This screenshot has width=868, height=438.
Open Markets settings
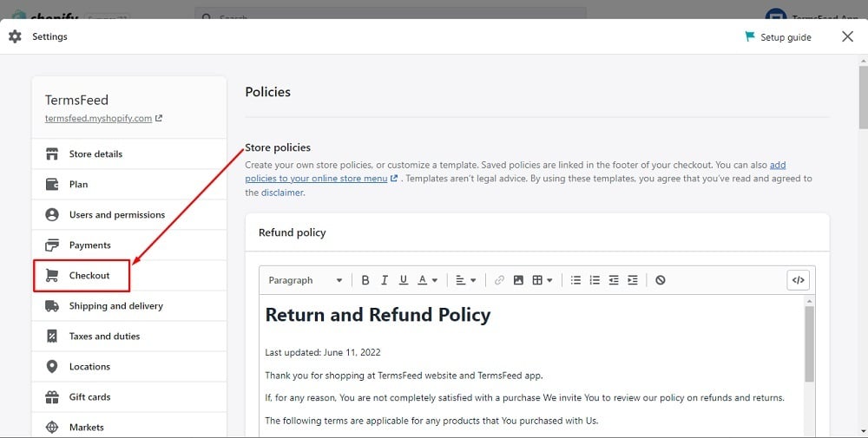tap(129, 427)
